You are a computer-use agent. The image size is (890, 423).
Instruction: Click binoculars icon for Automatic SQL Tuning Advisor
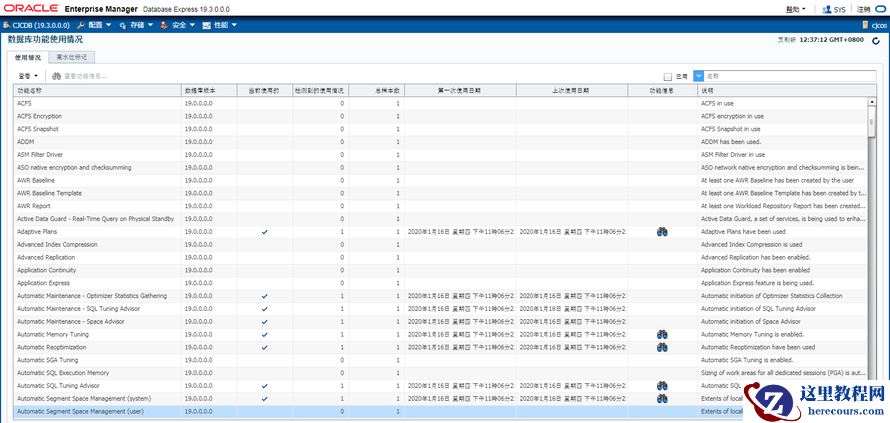pyautogui.click(x=662, y=386)
